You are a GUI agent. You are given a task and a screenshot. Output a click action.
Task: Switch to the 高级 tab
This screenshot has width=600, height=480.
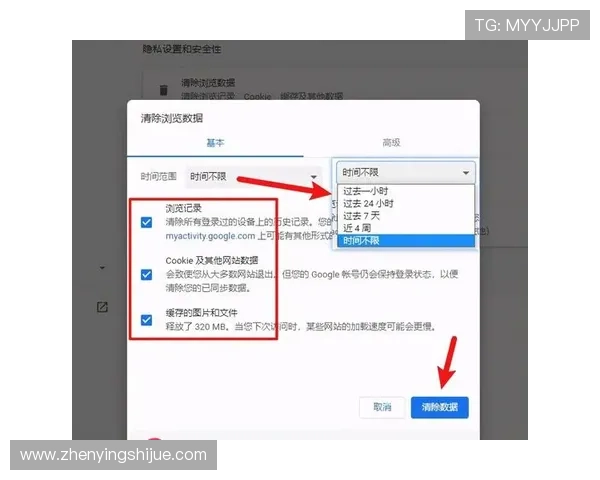pyautogui.click(x=391, y=143)
